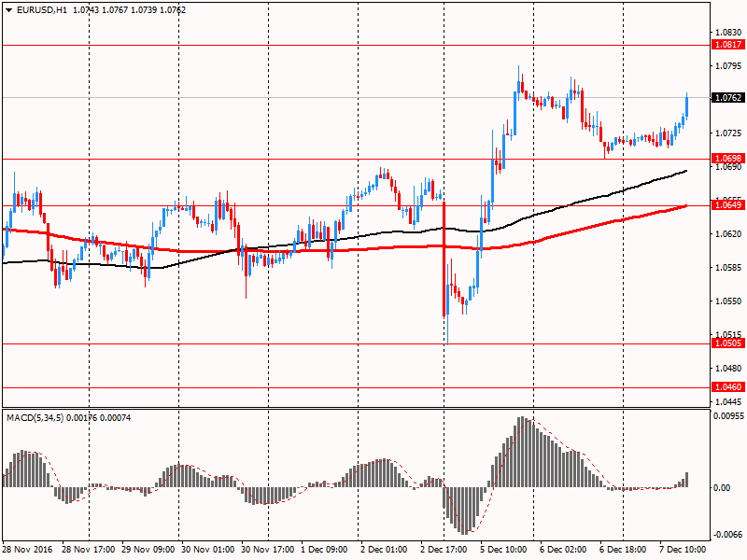
Task: Select the 1.0445 price scale value
Action: coord(728,402)
